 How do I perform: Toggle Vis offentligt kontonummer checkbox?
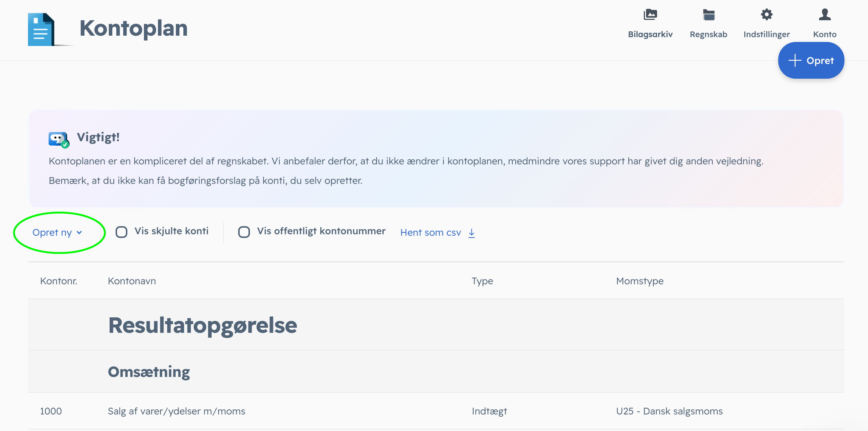pos(244,232)
